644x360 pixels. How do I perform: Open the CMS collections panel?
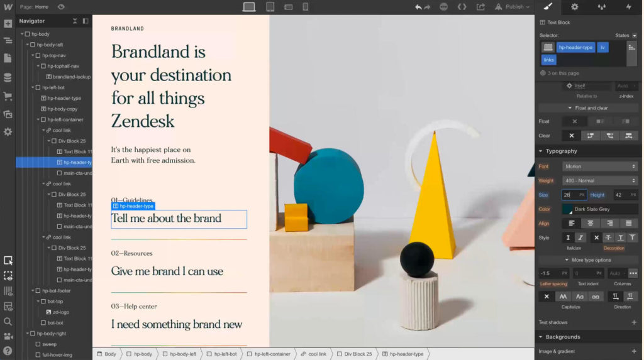[8, 77]
